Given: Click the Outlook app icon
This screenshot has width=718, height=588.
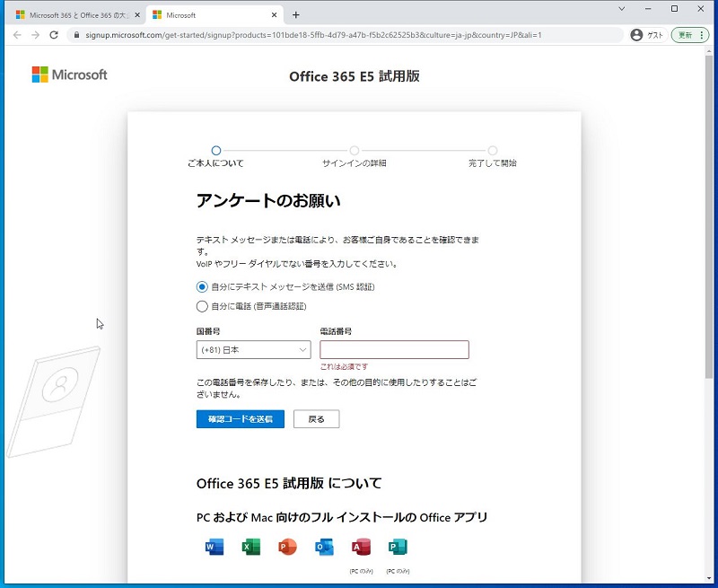Looking at the screenshot, I should [x=324, y=547].
